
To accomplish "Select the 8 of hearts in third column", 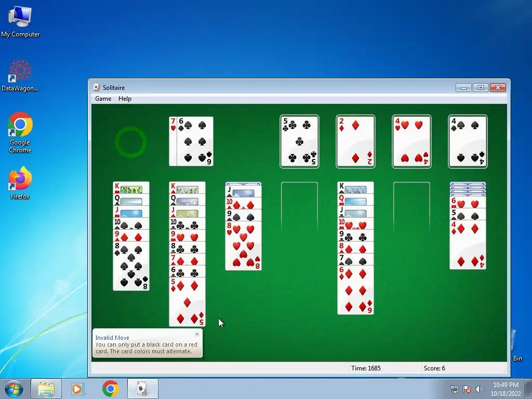I will pyautogui.click(x=243, y=246).
